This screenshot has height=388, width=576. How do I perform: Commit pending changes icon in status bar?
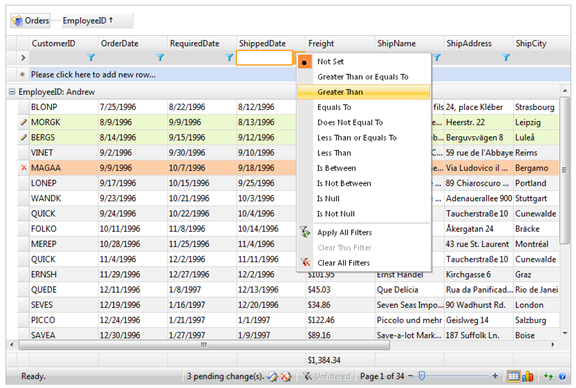[x=272, y=376]
